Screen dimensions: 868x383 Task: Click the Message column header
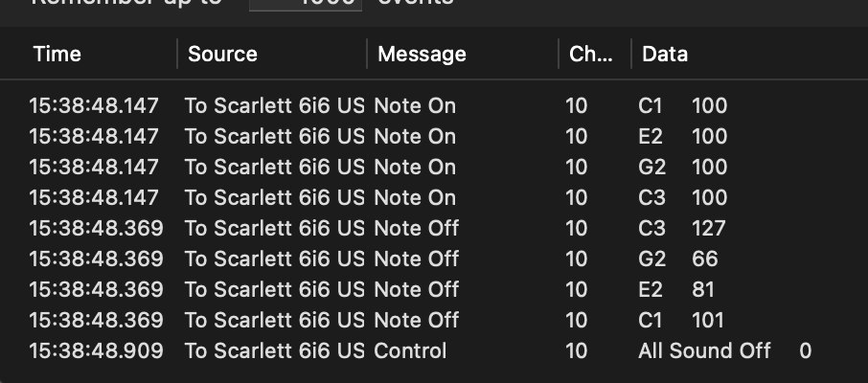422,54
